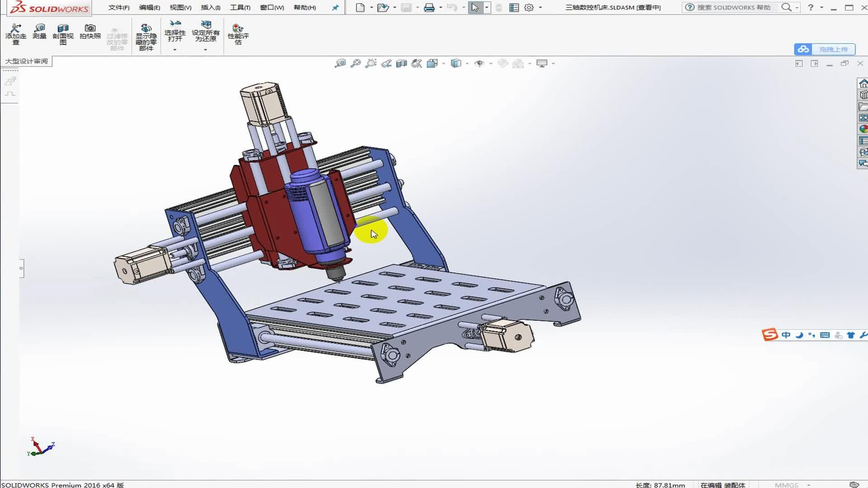Viewport: 868px width, 488px height.
Task: Click the 添加走查 walkthrough icon
Action: pyautogui.click(x=16, y=34)
